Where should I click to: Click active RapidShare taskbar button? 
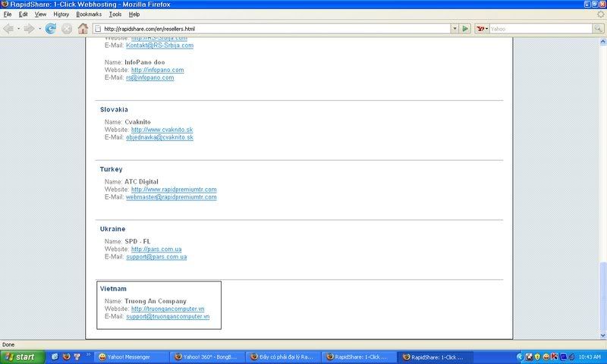click(x=436, y=357)
